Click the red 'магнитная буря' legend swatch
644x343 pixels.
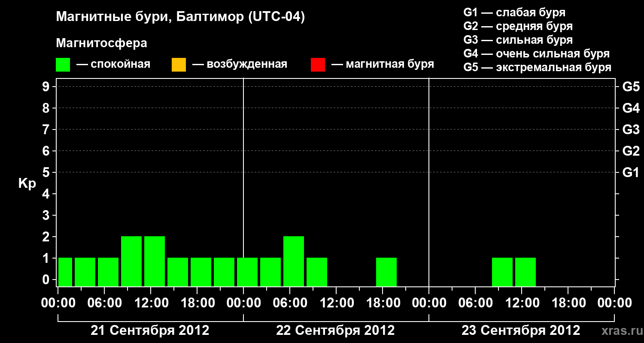[x=318, y=65]
